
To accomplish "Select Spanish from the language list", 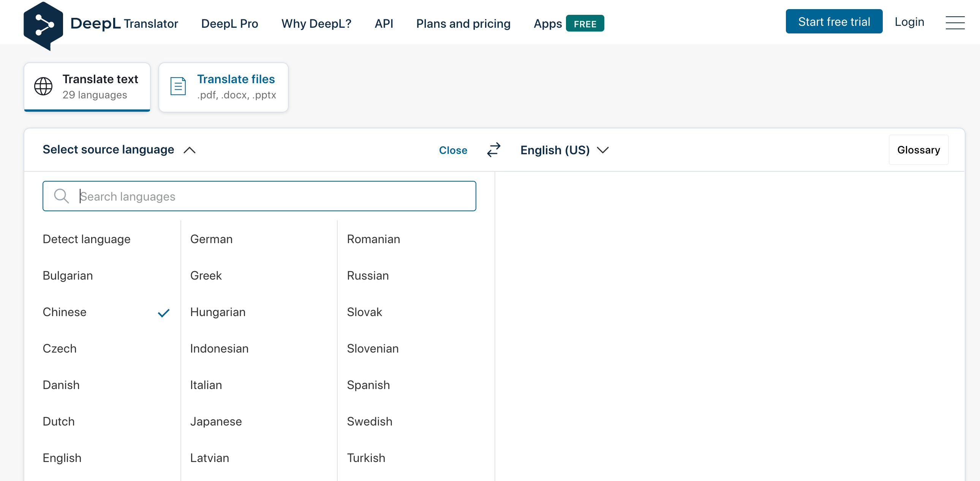I will click(368, 385).
